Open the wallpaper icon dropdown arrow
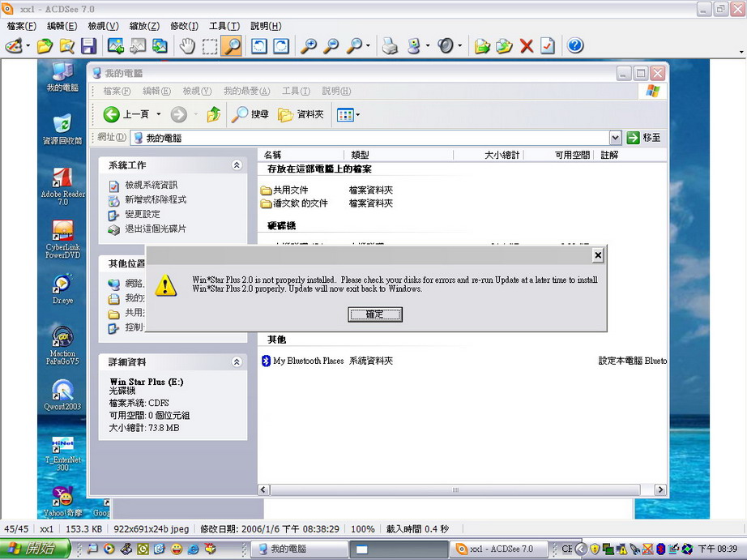The image size is (747, 560). [x=427, y=46]
